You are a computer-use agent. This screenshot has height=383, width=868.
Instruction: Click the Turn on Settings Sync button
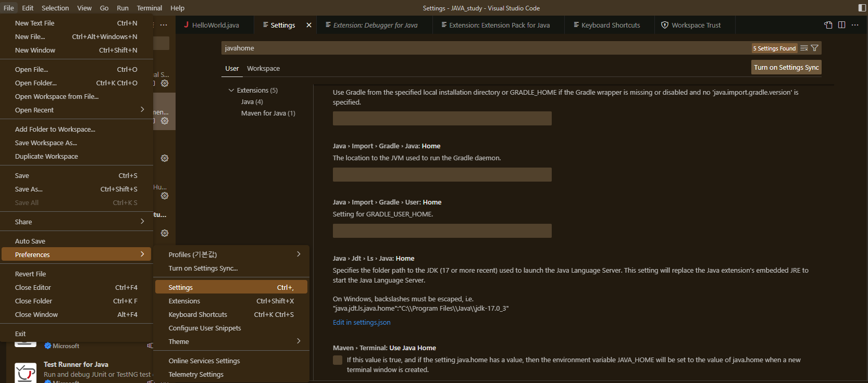(x=786, y=67)
